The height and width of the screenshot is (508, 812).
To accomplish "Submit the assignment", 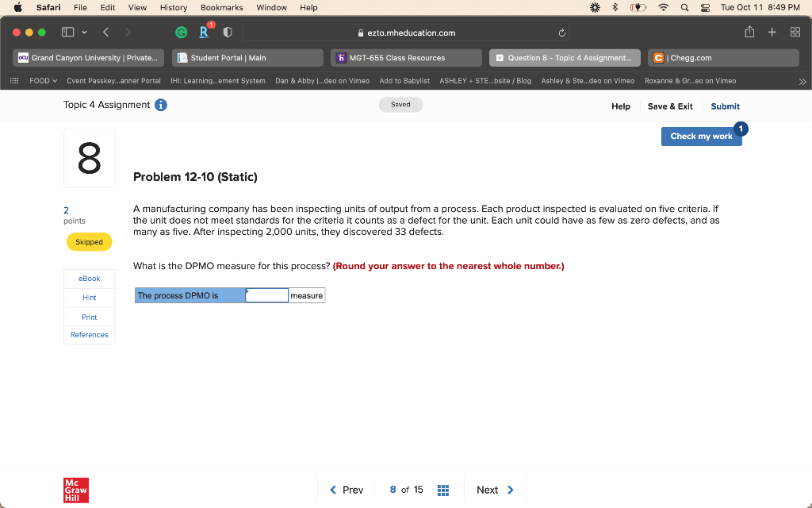I will [725, 106].
